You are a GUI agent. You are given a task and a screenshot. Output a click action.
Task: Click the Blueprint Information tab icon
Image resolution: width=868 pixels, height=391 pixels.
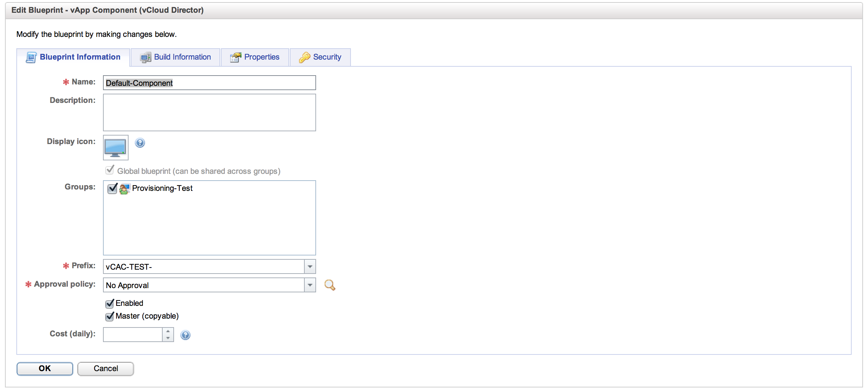click(31, 57)
